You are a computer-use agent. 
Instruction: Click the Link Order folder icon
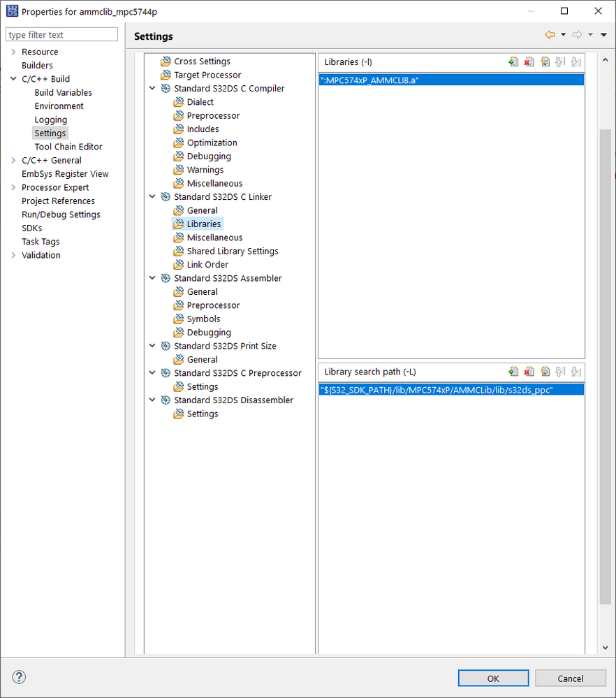coord(179,264)
